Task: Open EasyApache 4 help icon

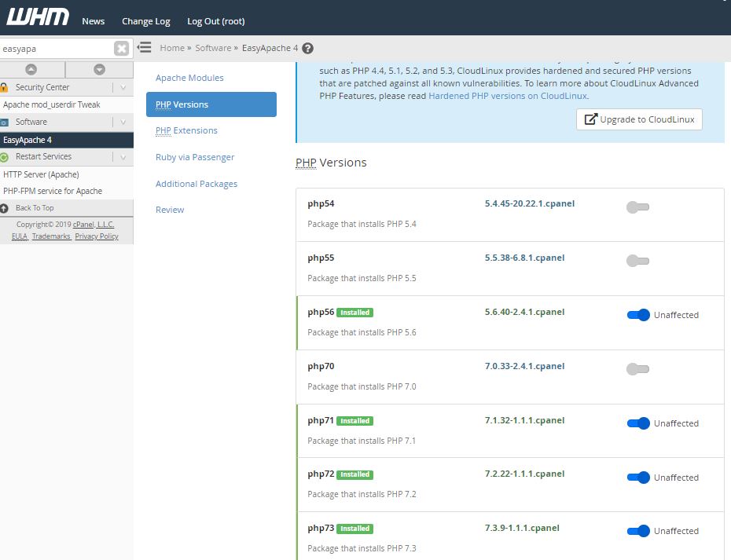Action: [x=307, y=48]
